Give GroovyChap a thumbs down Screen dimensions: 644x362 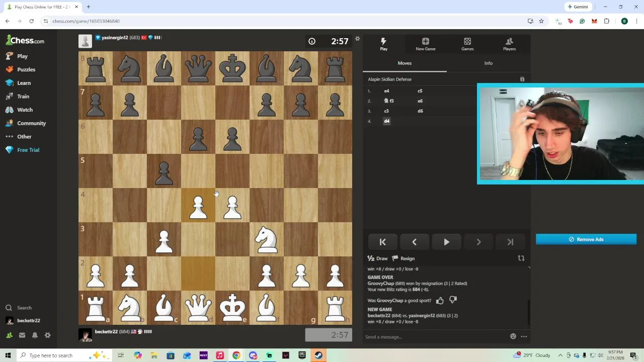pos(453,301)
